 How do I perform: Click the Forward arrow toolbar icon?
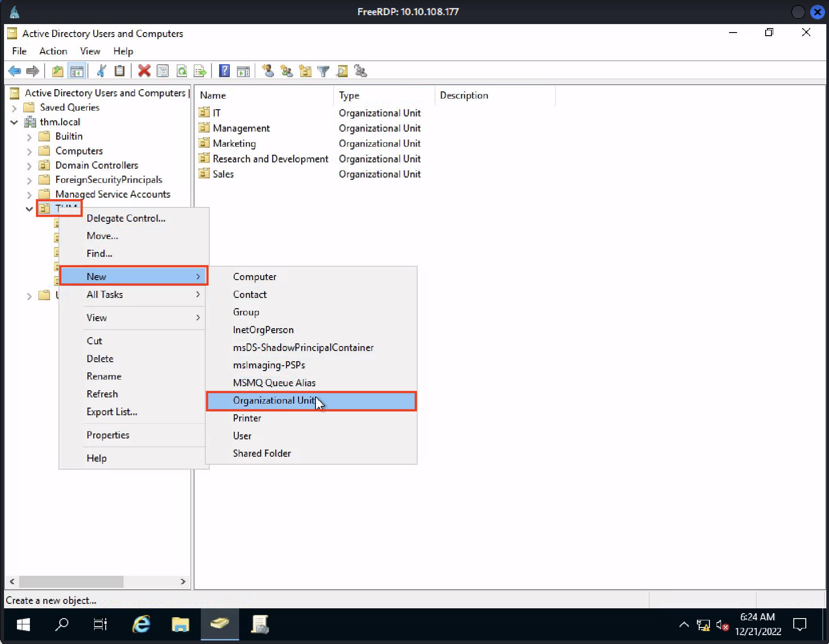[x=33, y=71]
